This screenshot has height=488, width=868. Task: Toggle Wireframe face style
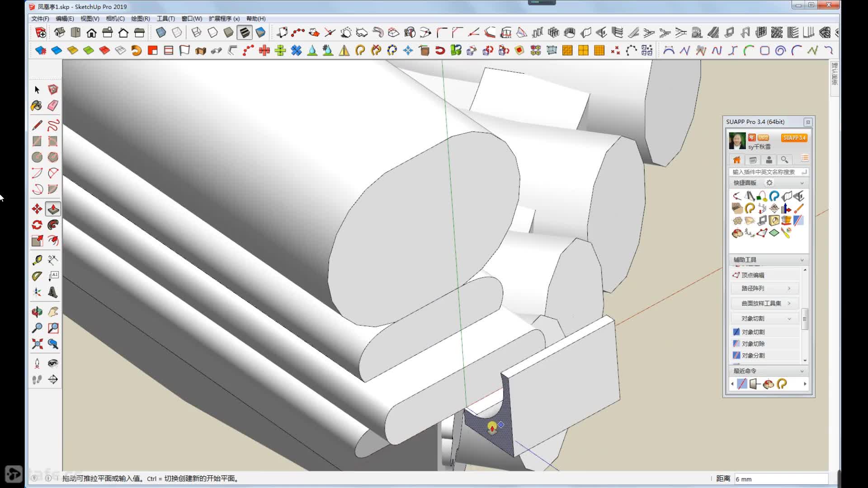196,33
